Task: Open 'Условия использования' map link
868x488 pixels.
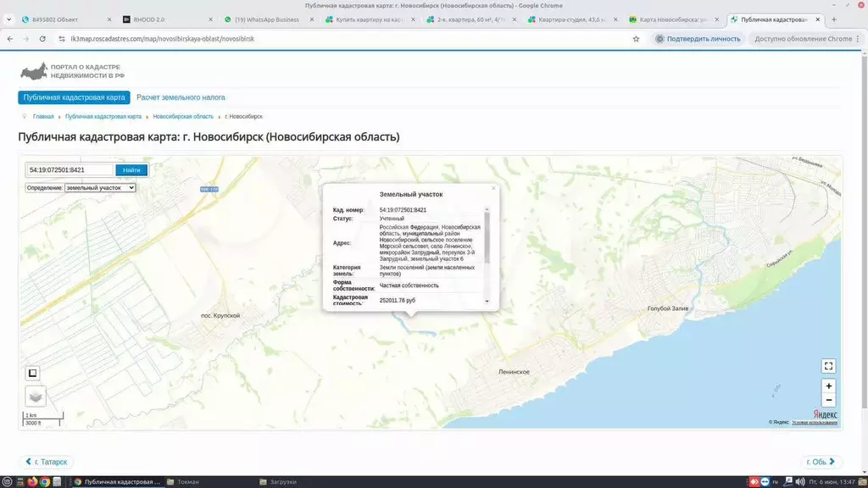Action: coord(815,423)
